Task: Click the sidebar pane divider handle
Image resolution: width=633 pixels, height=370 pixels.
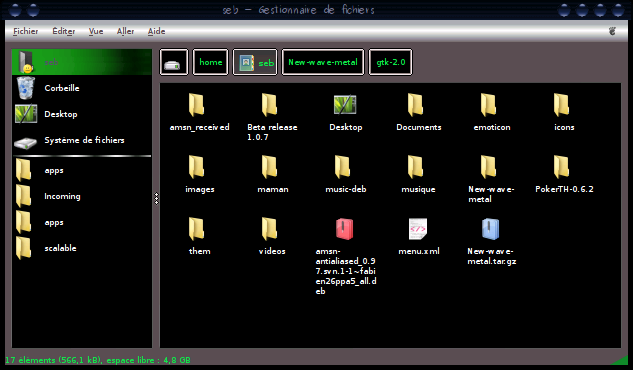Action: (x=156, y=198)
